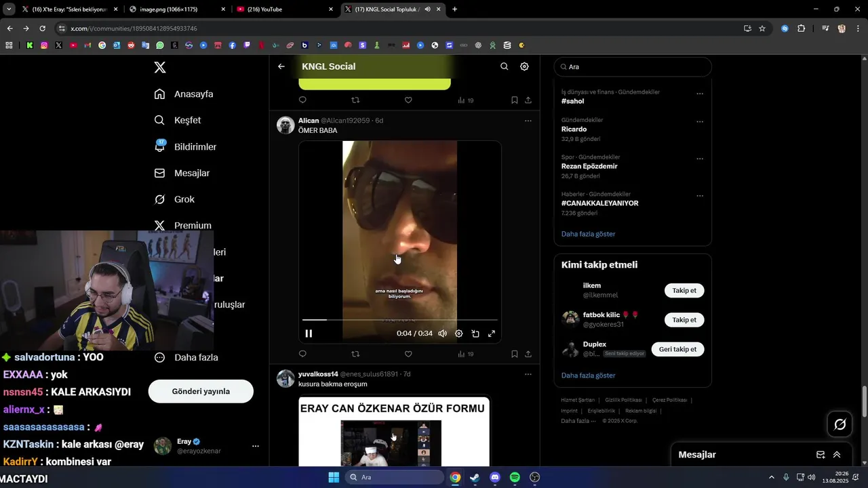868x488 pixels.
Task: Toggle picture-in-picture on the video
Action: coord(475,333)
